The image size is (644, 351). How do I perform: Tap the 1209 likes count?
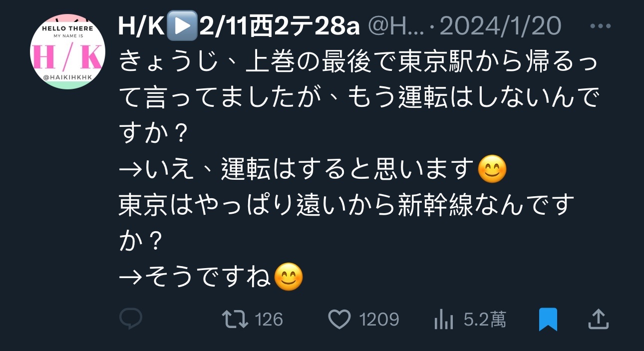[379, 320]
